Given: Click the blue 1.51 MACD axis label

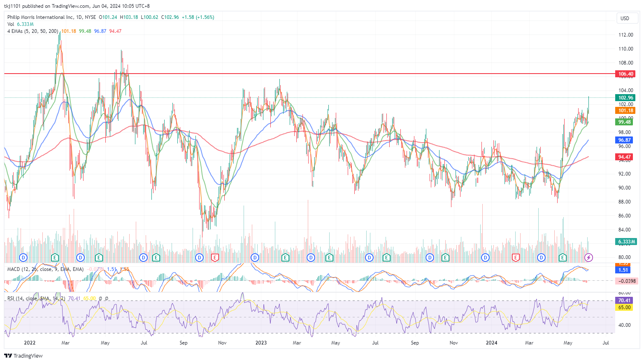Looking at the screenshot, I should tap(623, 270).
